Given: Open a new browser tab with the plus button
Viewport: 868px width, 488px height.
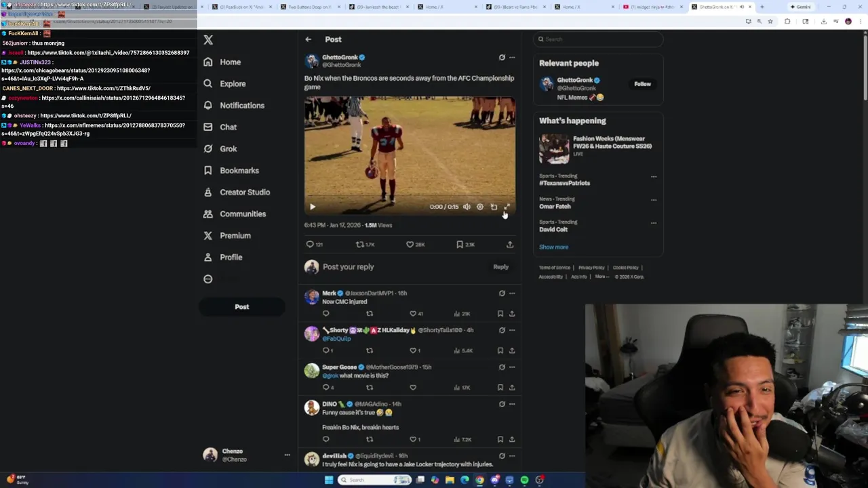Looking at the screenshot, I should (762, 7).
